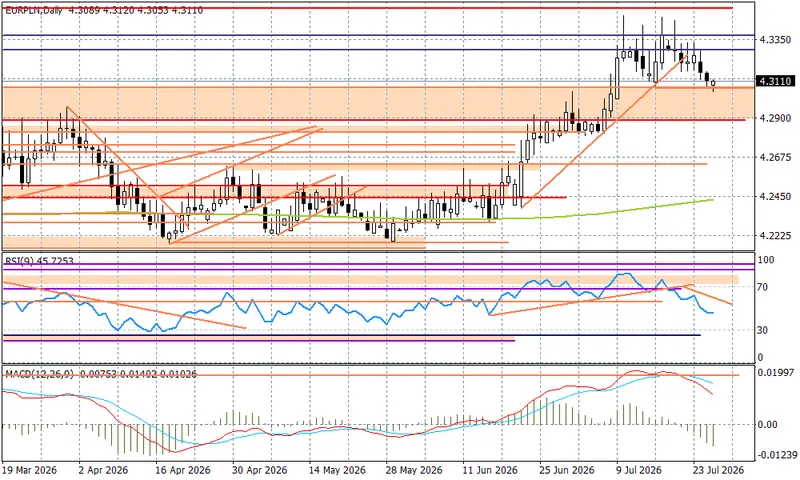Image resolution: width=800 pixels, height=480 pixels.
Task: Select the RSI(9) 45.7253 indicator label
Action: [39, 261]
